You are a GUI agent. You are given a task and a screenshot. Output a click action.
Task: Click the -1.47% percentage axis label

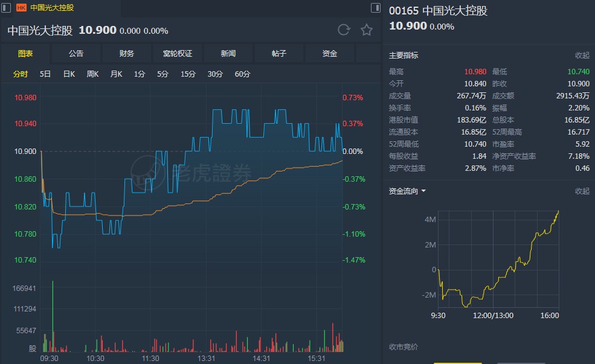[x=353, y=260]
